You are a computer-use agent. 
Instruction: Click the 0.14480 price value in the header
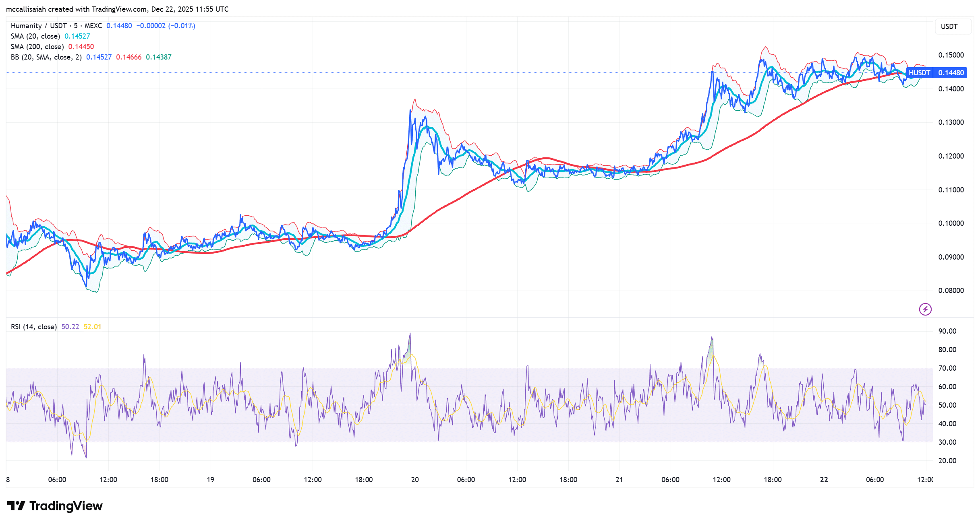point(118,25)
